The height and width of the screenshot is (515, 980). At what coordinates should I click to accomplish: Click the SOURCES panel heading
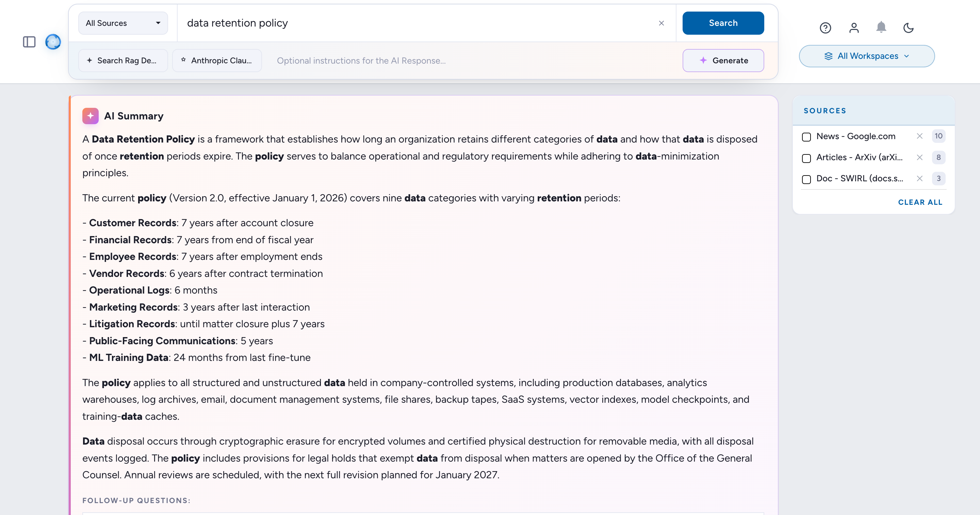[x=825, y=111]
